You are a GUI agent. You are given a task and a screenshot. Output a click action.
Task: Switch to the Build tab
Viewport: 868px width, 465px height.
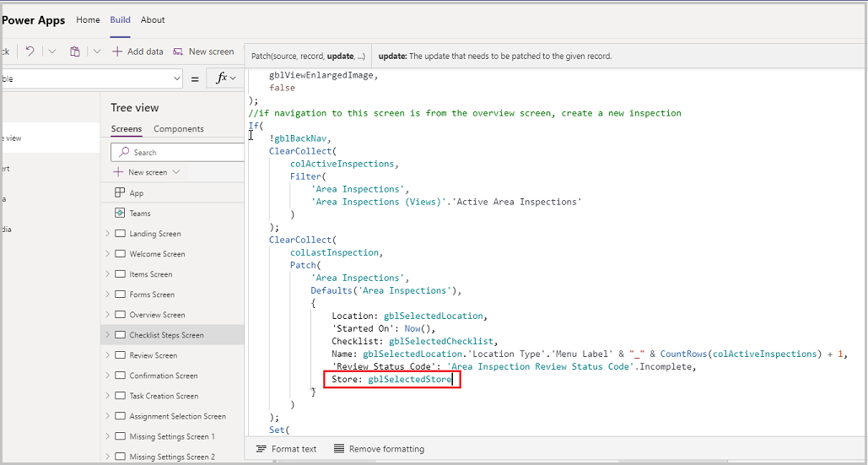[120, 20]
